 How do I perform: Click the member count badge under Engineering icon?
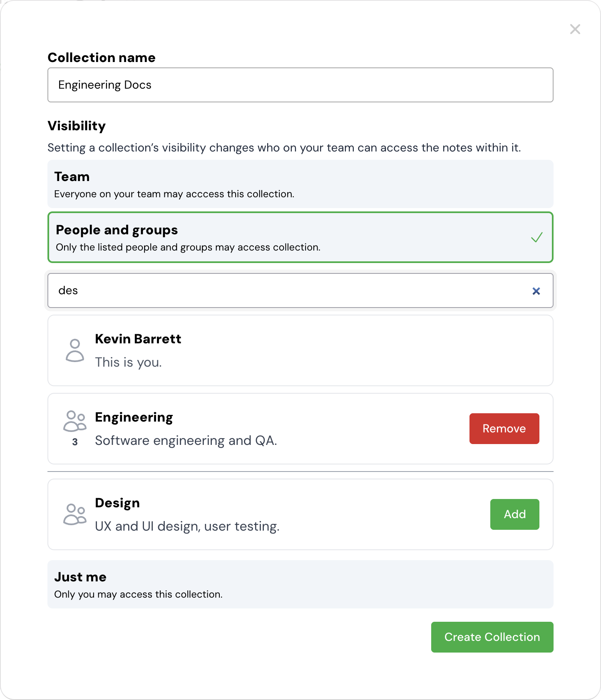[75, 442]
